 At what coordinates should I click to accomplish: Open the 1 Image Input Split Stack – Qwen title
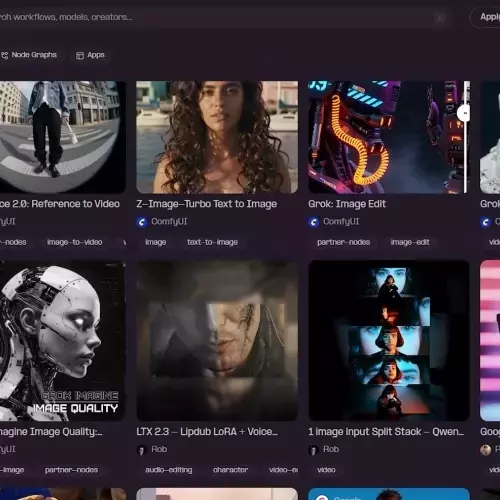(x=386, y=432)
